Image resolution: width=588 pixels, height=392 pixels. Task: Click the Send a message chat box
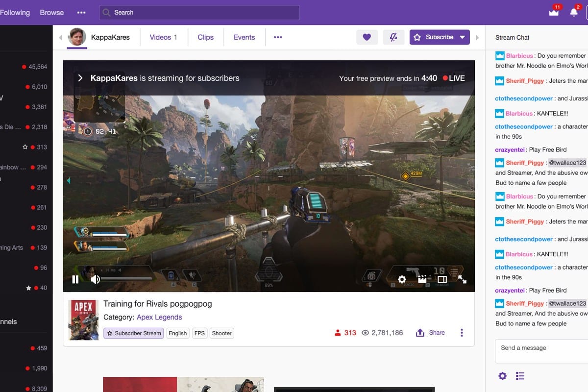coord(539,350)
